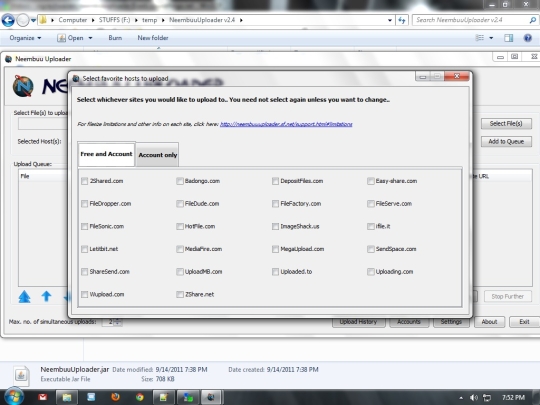This screenshot has width=540, height=405.
Task: Click the refresh address bar button
Action: tap(402, 20)
